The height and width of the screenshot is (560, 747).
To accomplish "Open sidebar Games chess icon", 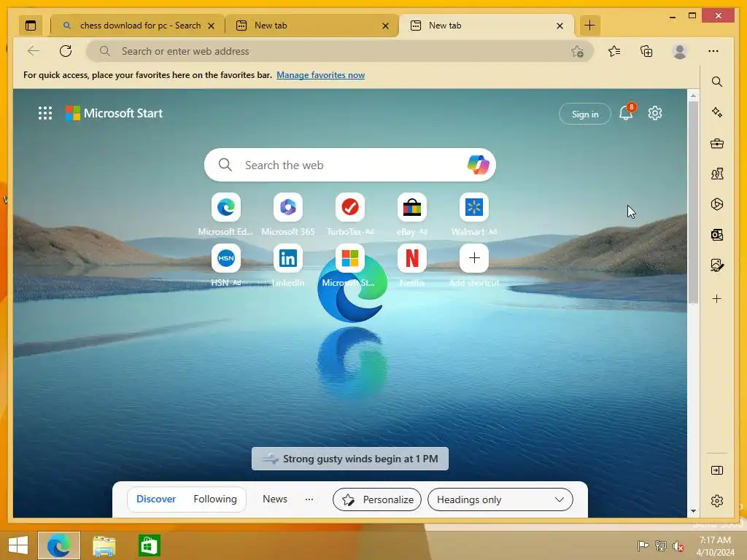I will tap(716, 174).
